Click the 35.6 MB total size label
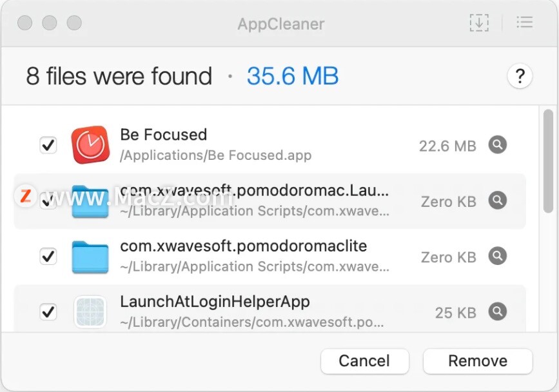Image resolution: width=559 pixels, height=392 pixels. pos(292,77)
